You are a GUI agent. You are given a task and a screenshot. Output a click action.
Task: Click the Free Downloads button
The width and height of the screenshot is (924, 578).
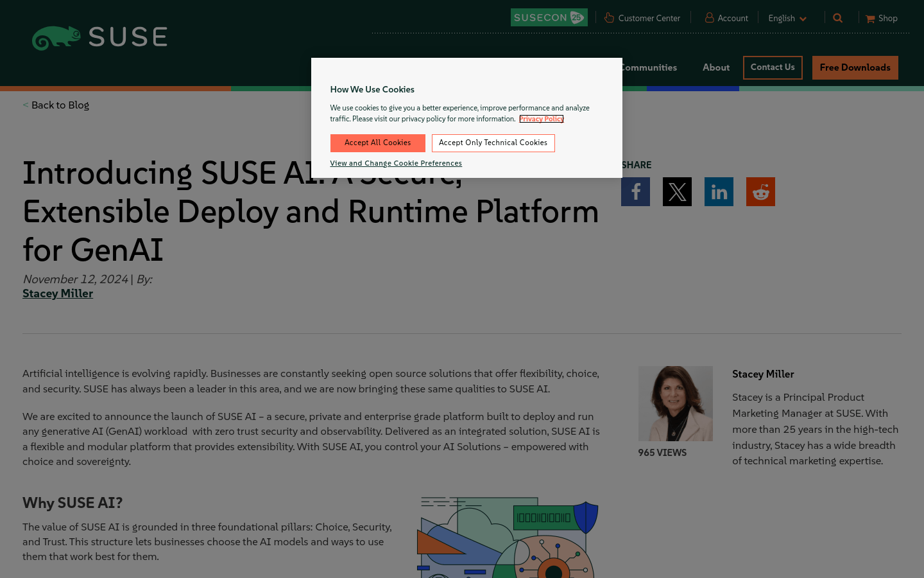pyautogui.click(x=855, y=67)
